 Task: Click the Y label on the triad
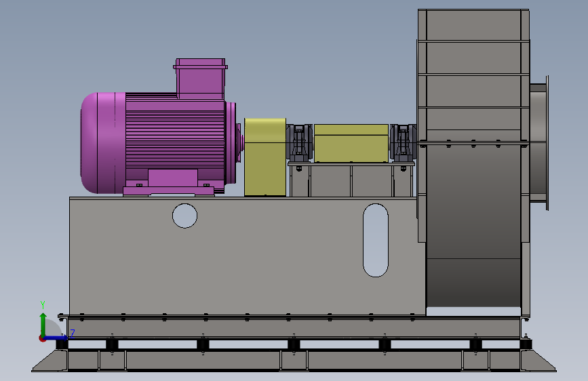(x=43, y=305)
